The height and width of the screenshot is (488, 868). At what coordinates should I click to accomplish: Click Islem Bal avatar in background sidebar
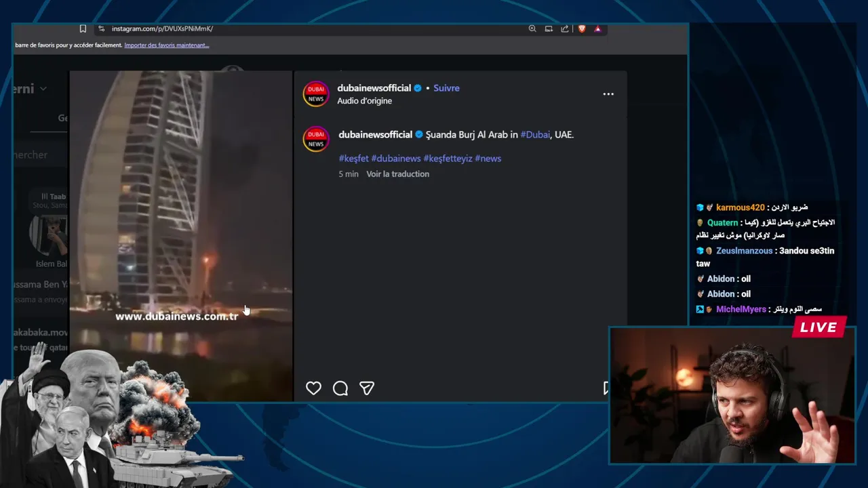49,235
